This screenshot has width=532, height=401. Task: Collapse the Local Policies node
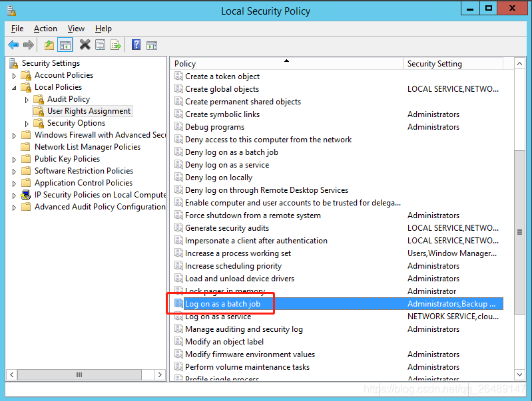14,88
